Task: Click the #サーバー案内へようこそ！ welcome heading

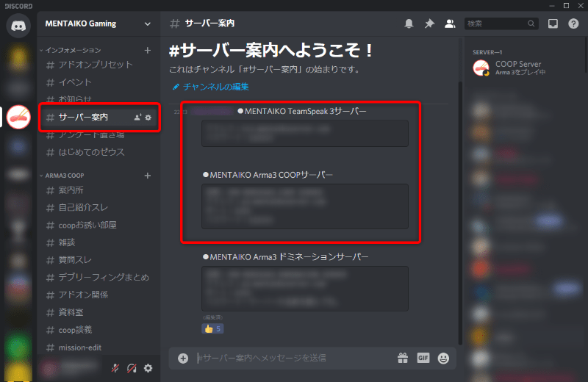Action: [x=271, y=51]
